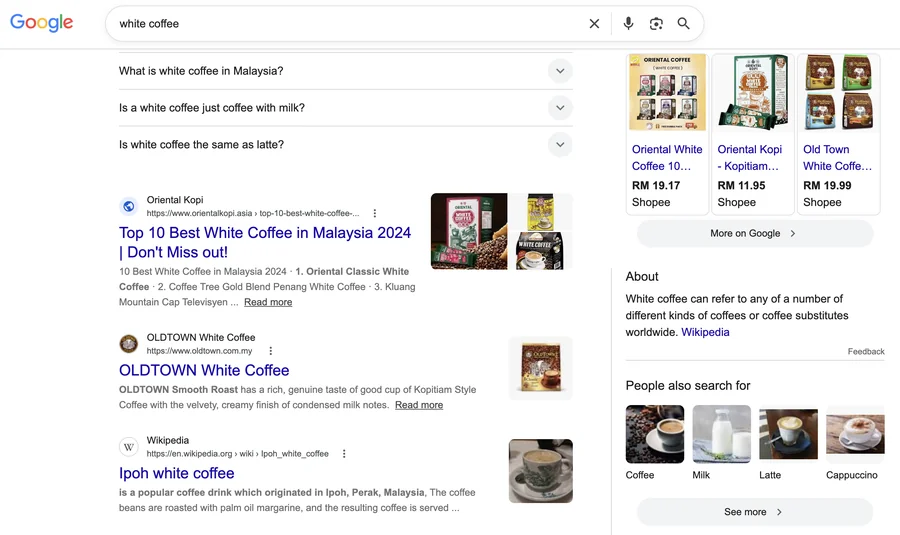Screen dimensions: 900x535
Task: Click the www.oldtown.com.my URL text
Action: pyautogui.click(x=199, y=351)
